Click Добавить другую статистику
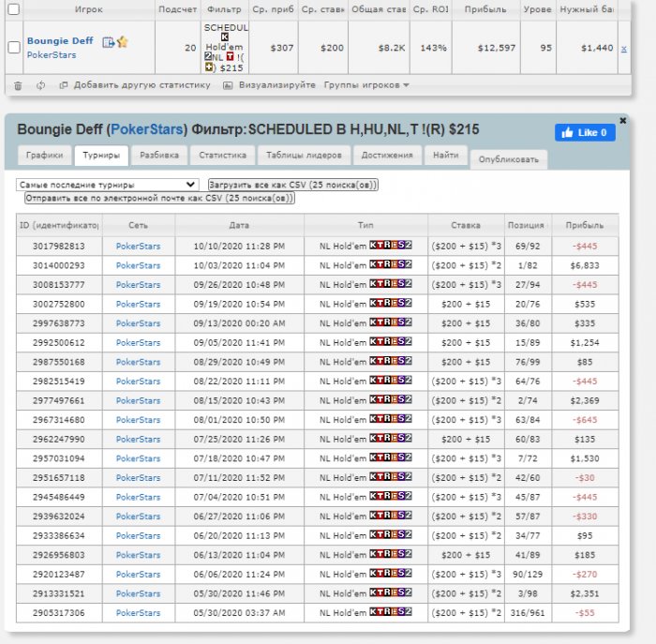The width and height of the screenshot is (656, 644). point(135,85)
